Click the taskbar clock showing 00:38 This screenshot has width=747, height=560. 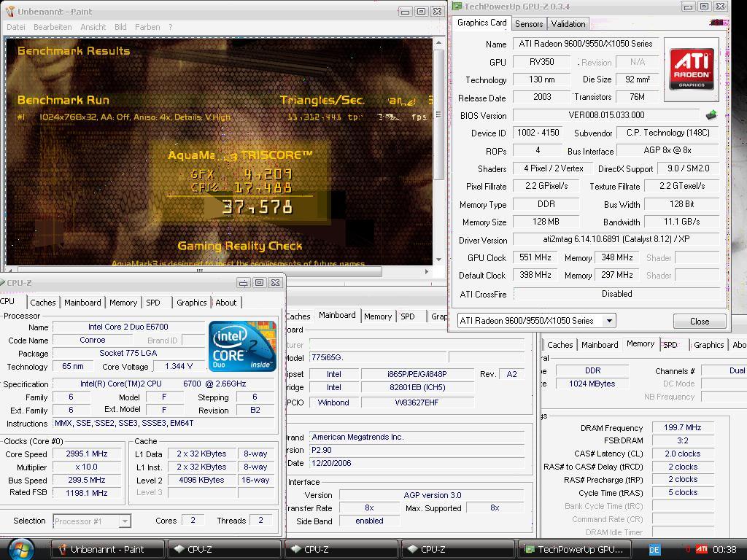pyautogui.click(x=724, y=550)
